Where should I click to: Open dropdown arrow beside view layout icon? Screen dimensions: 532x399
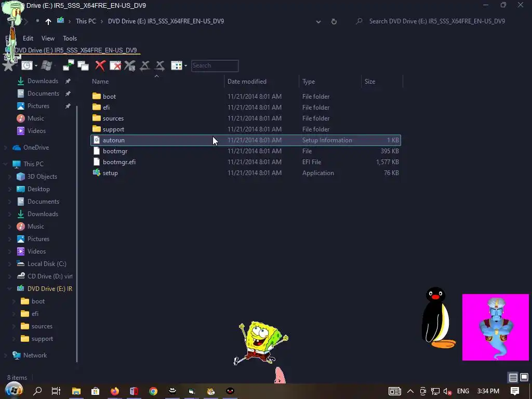185,66
